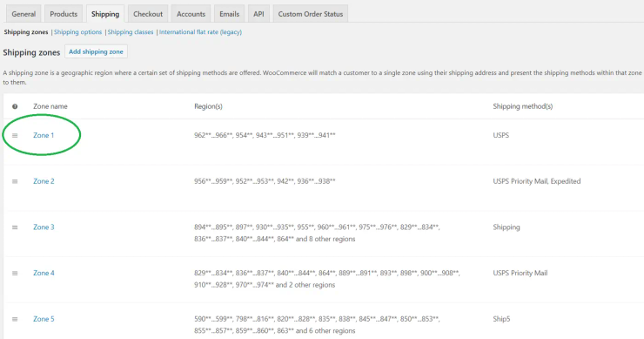Click Zone 2 regions starting with 956**
The width and height of the screenshot is (644, 339).
[x=265, y=181]
